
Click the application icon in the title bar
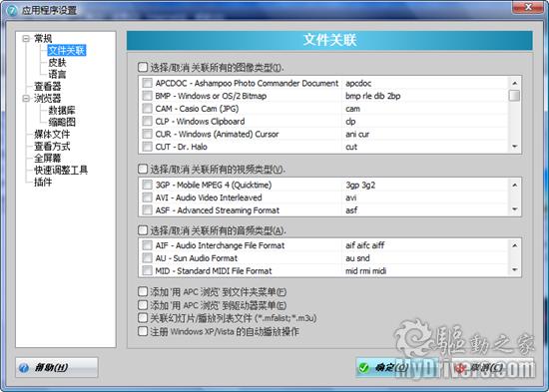[x=12, y=10]
